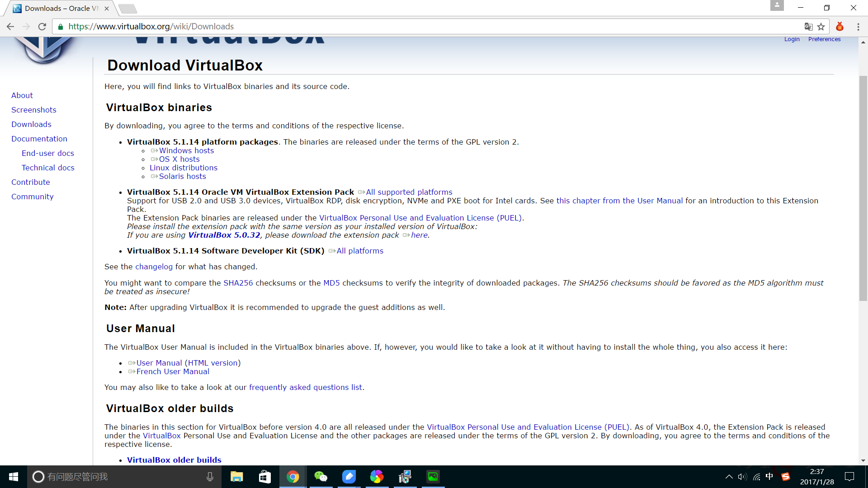The width and height of the screenshot is (868, 488).
Task: Open the Screenshots sidebar link
Action: [34, 110]
